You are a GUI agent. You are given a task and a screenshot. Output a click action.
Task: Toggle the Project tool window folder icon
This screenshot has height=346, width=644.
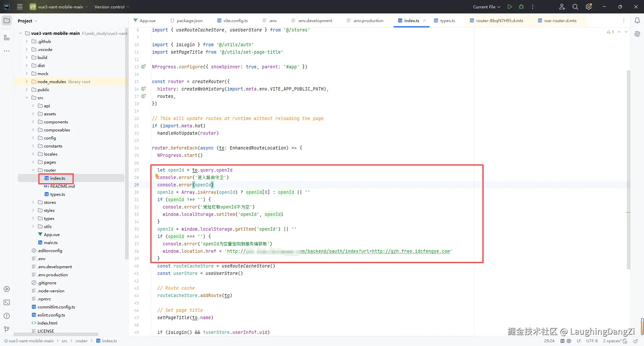click(x=7, y=20)
